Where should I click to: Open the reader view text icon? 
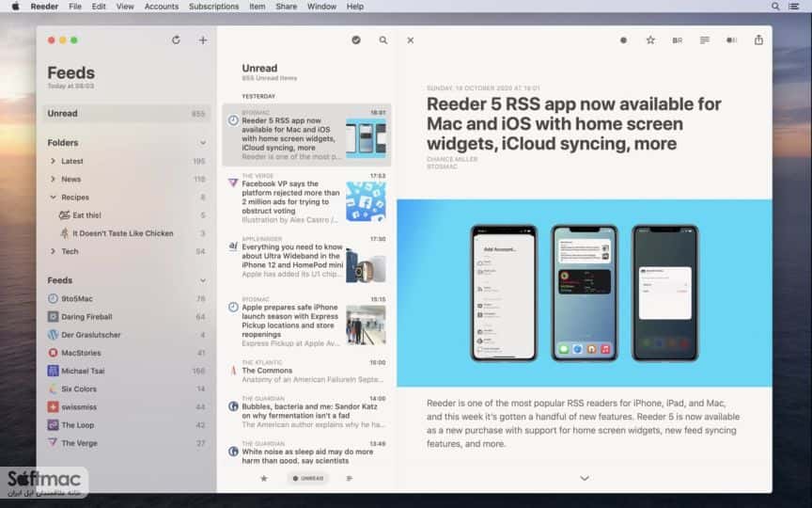(x=704, y=40)
